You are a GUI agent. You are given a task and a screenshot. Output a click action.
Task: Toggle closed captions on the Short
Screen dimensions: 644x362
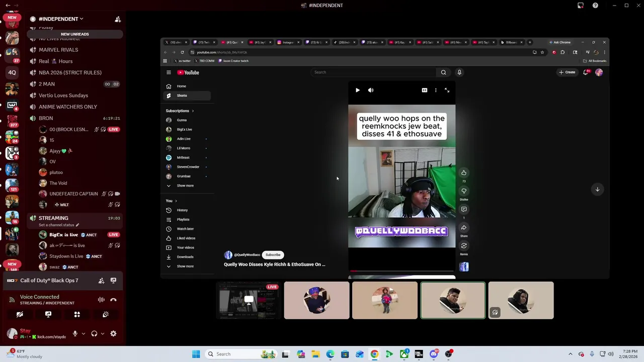point(425,90)
